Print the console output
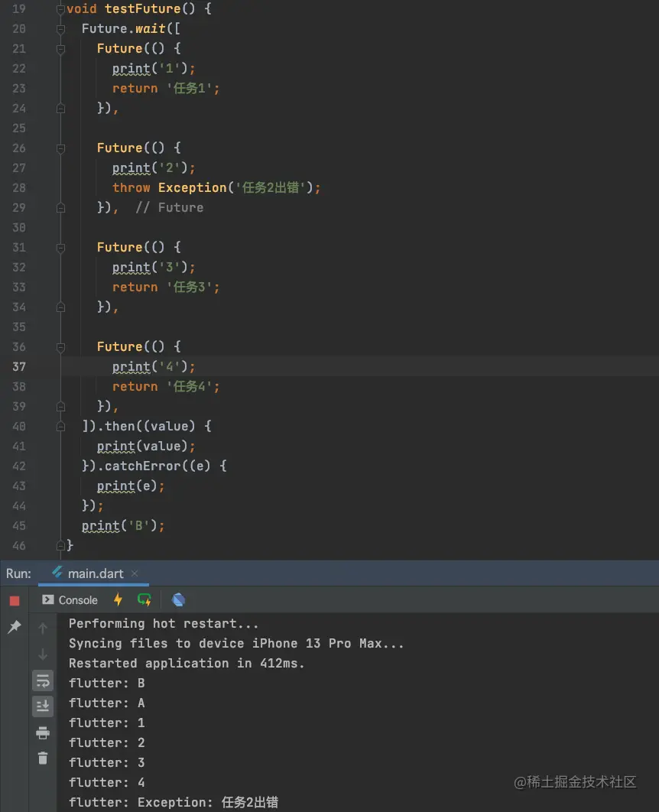 coord(43,732)
